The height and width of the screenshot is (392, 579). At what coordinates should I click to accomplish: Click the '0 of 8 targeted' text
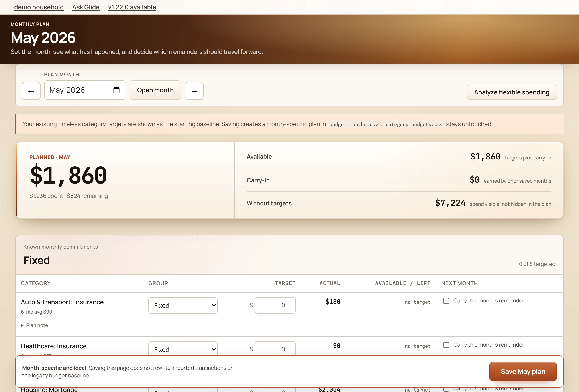pos(537,264)
